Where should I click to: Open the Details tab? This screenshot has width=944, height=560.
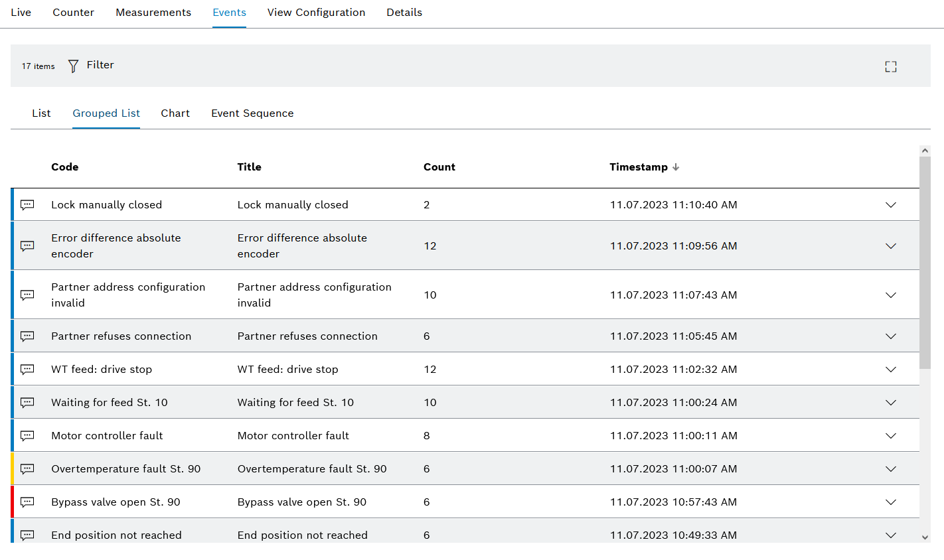coord(404,13)
